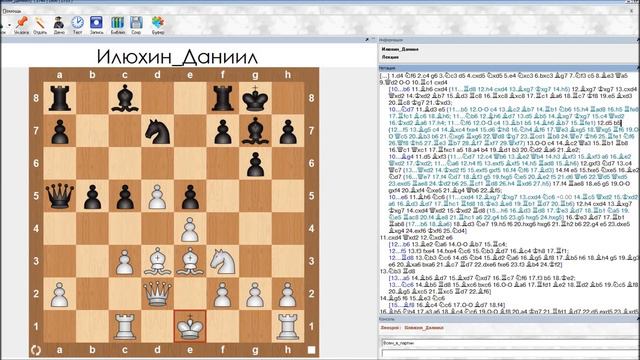Click the 'Нотация' panel header
Image resolution: width=640 pixels, height=360 pixels.
[x=509, y=68]
